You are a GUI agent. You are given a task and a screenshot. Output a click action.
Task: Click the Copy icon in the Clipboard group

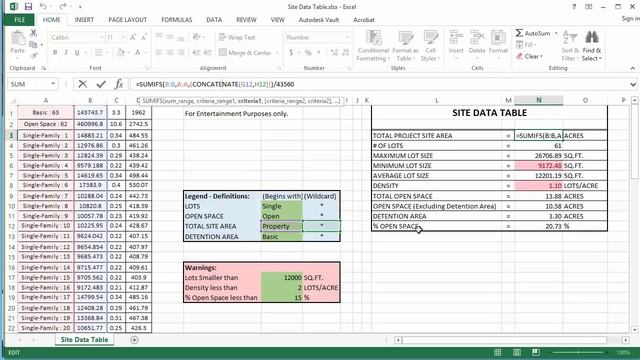33,44
